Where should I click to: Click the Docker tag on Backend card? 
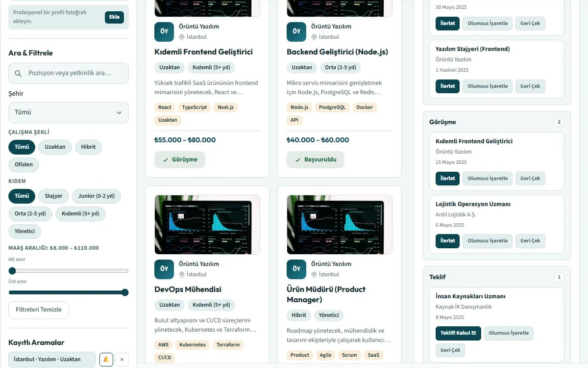click(x=365, y=107)
